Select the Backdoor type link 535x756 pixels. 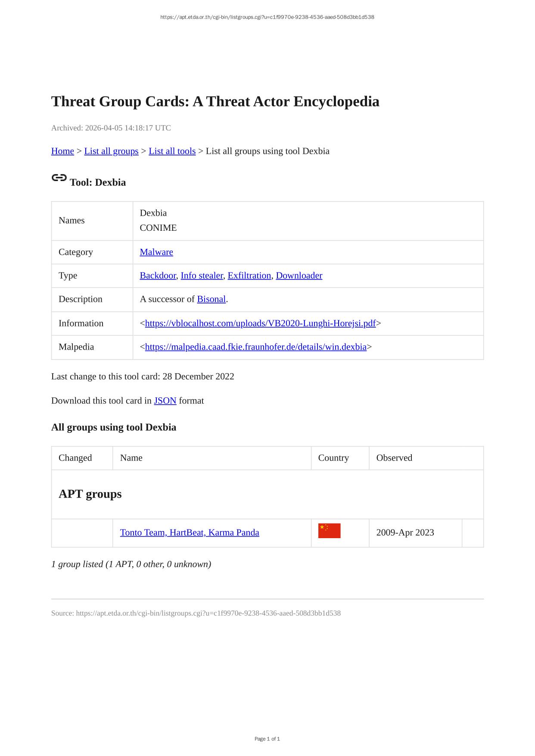(158, 276)
